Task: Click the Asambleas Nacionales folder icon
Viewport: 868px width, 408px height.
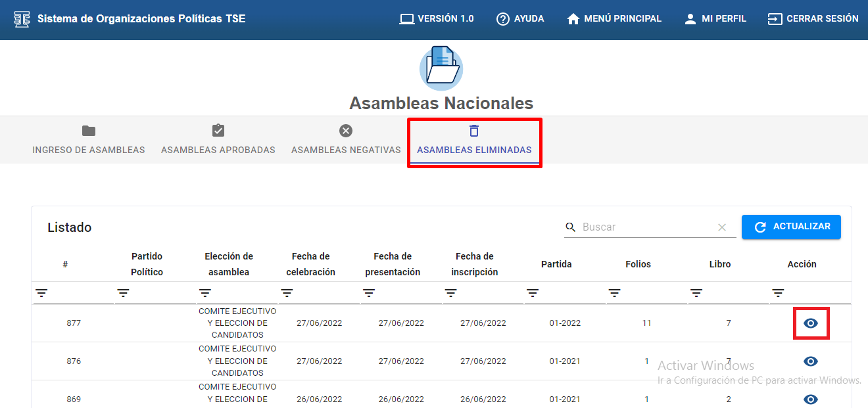Action: point(441,68)
